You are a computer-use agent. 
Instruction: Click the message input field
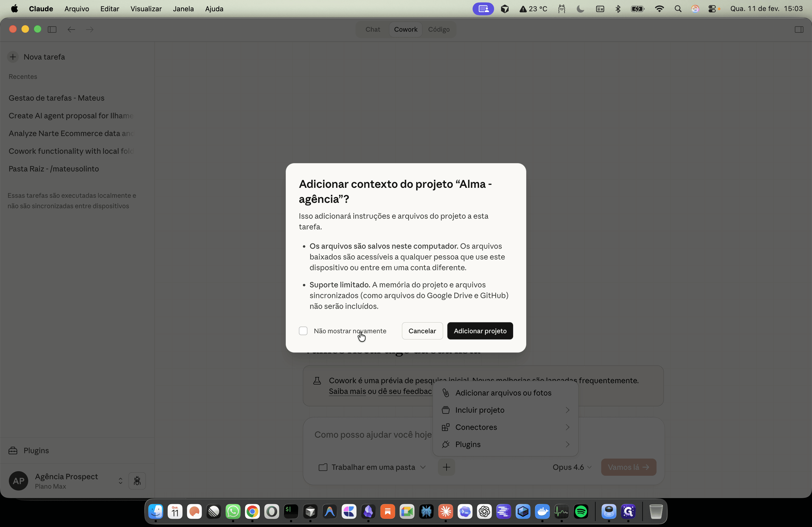(x=373, y=435)
